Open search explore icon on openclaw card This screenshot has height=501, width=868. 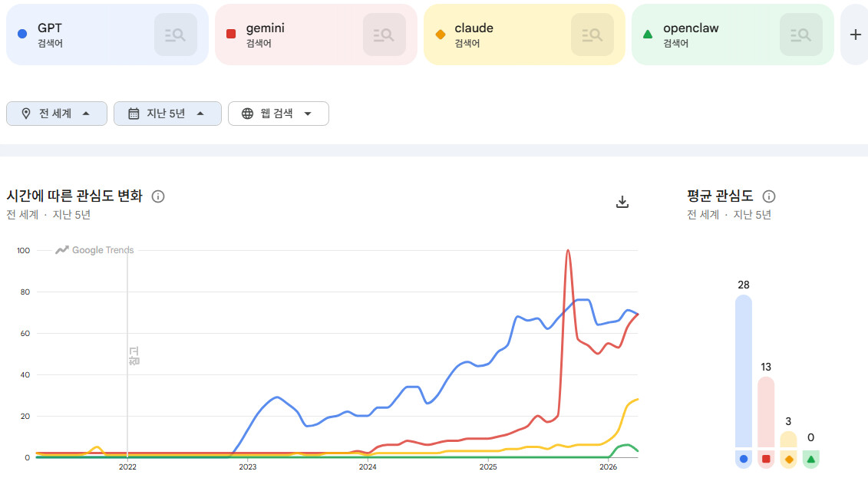801,35
